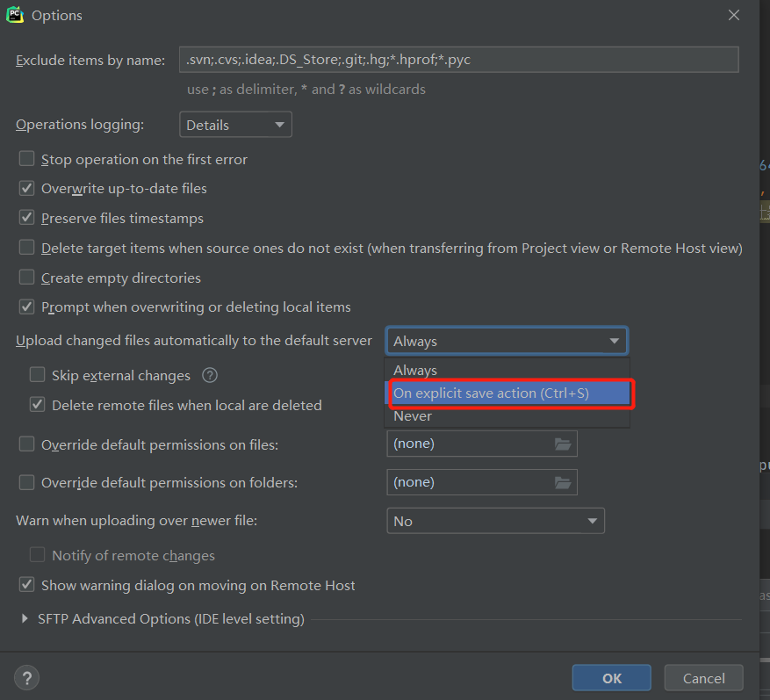Enable Delete target items when source missing

[x=26, y=248]
